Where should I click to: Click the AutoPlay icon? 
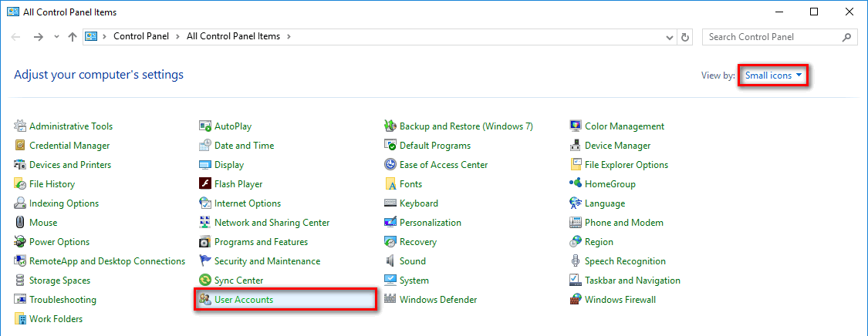(x=205, y=126)
